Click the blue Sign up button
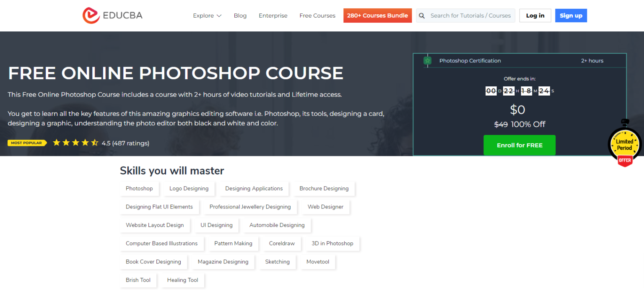This screenshot has width=644, height=299. pyautogui.click(x=571, y=15)
